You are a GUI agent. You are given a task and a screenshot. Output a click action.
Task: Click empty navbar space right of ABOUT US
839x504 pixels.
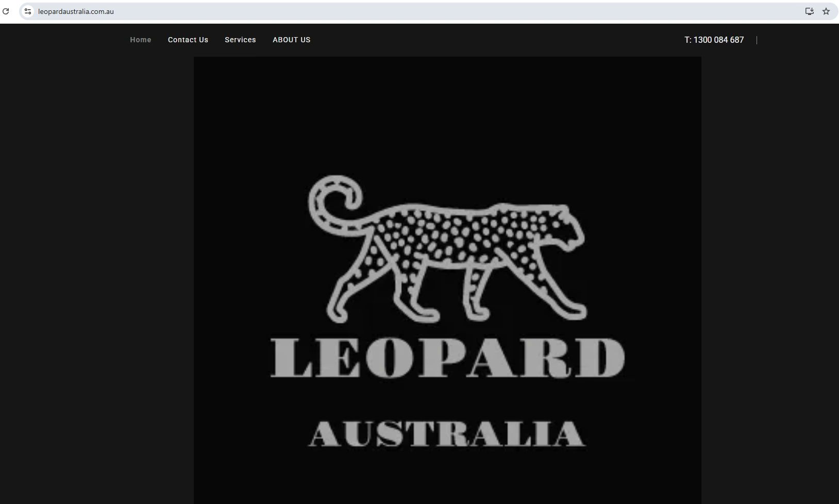[495, 40]
